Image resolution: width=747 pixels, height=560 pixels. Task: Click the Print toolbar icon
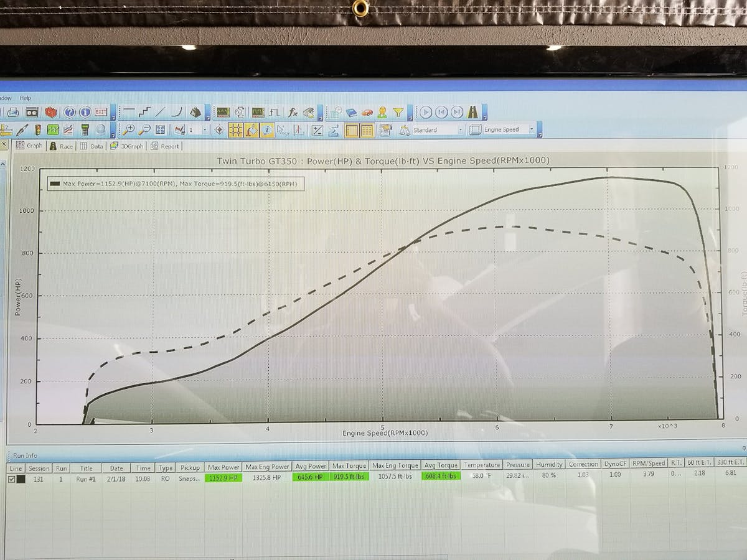click(x=12, y=113)
